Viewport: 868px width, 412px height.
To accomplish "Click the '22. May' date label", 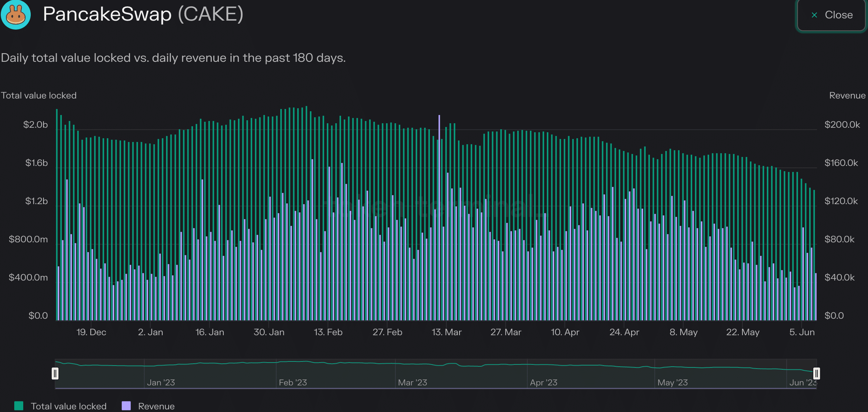I will point(742,332).
